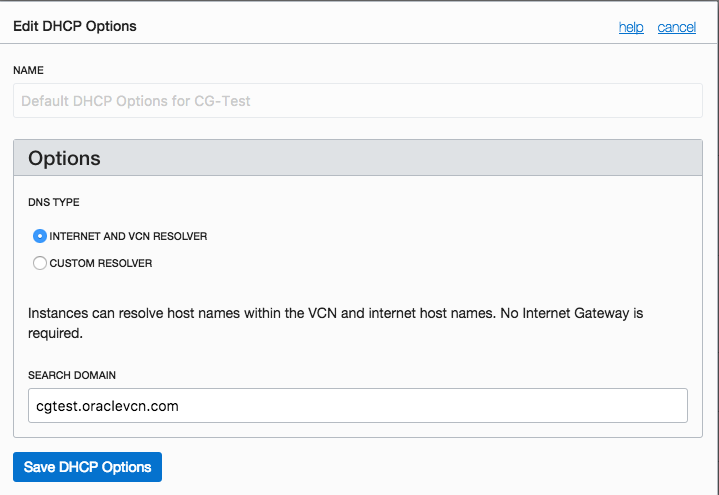
Task: Click the Edit DHCP Options dialog title
Action: coord(75,26)
